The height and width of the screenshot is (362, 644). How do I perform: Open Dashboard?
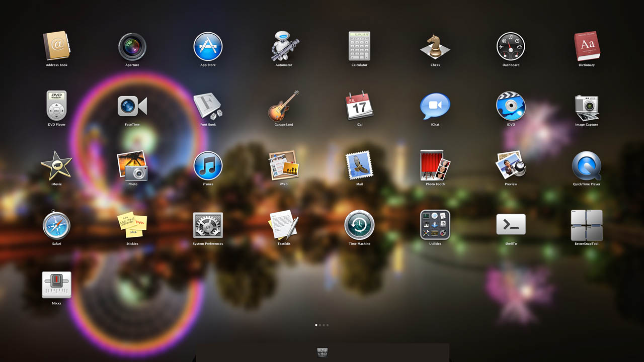click(511, 46)
